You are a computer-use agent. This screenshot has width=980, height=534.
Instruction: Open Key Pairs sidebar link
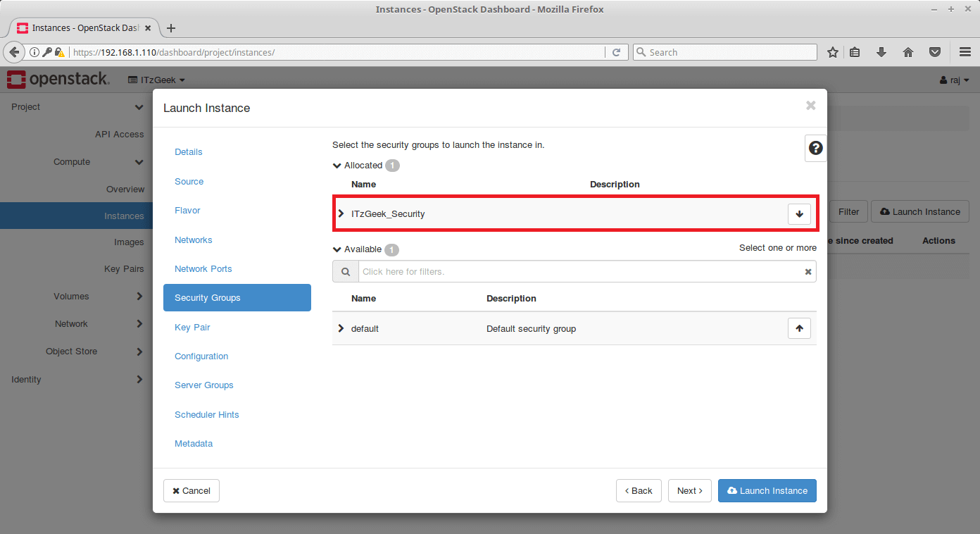coord(124,269)
